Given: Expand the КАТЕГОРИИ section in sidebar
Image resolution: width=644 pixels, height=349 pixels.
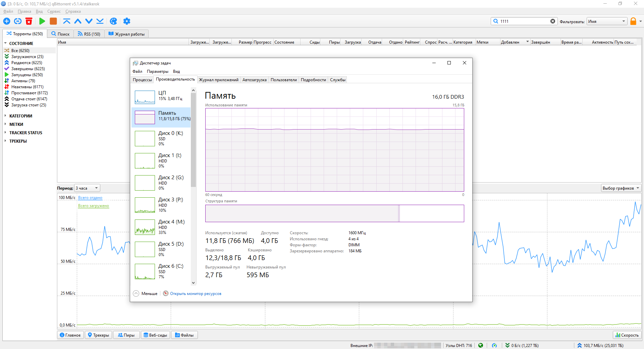Looking at the screenshot, I should (x=21, y=116).
